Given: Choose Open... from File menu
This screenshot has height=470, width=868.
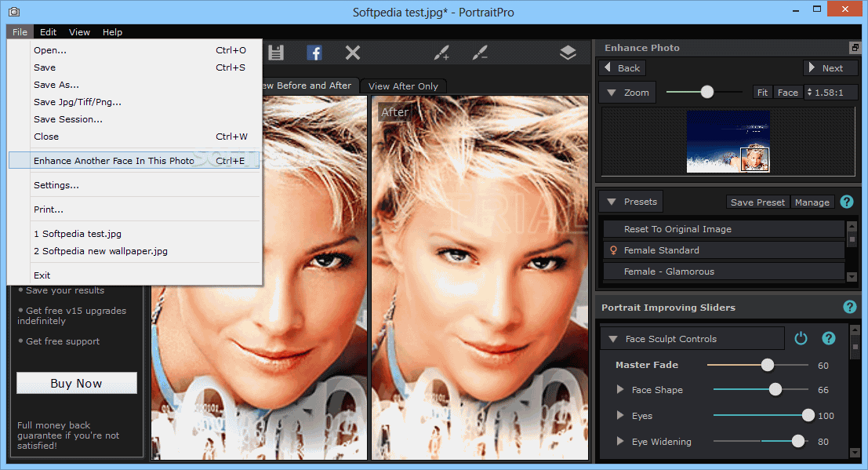Looking at the screenshot, I should (135, 50).
